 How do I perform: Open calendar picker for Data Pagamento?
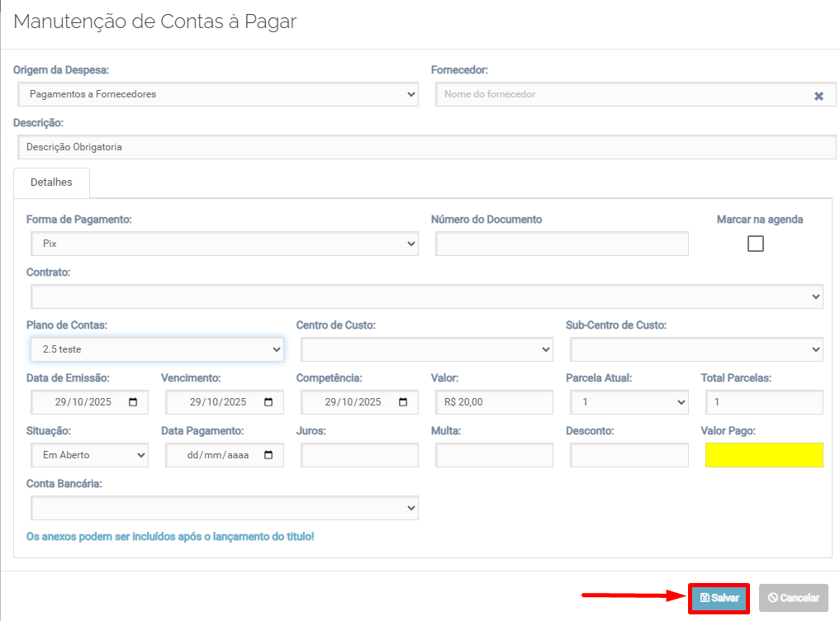pos(268,455)
